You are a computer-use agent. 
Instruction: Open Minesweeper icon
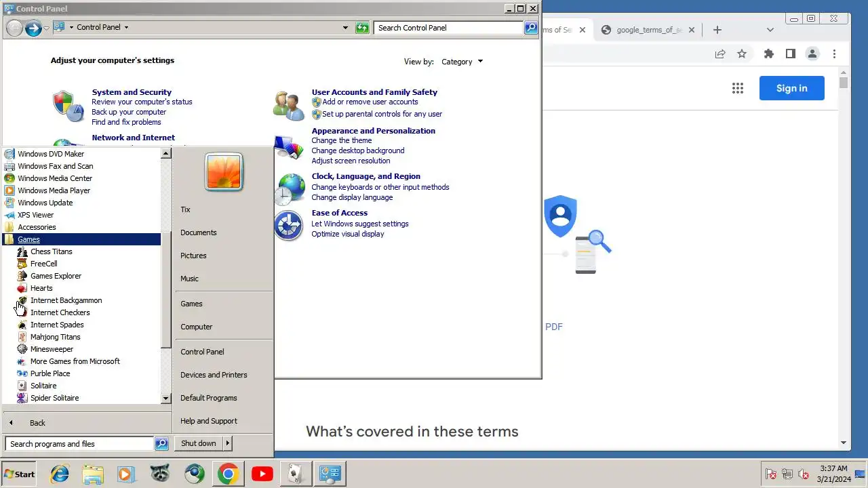pyautogui.click(x=22, y=349)
